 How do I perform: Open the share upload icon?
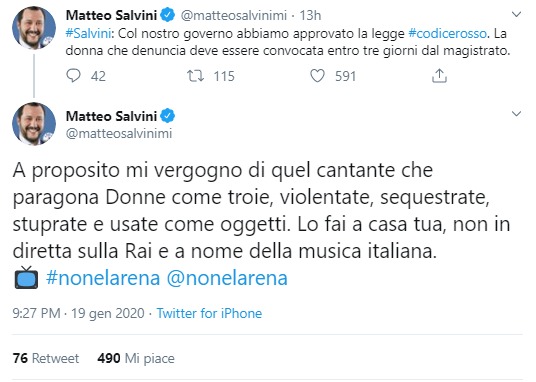(439, 76)
